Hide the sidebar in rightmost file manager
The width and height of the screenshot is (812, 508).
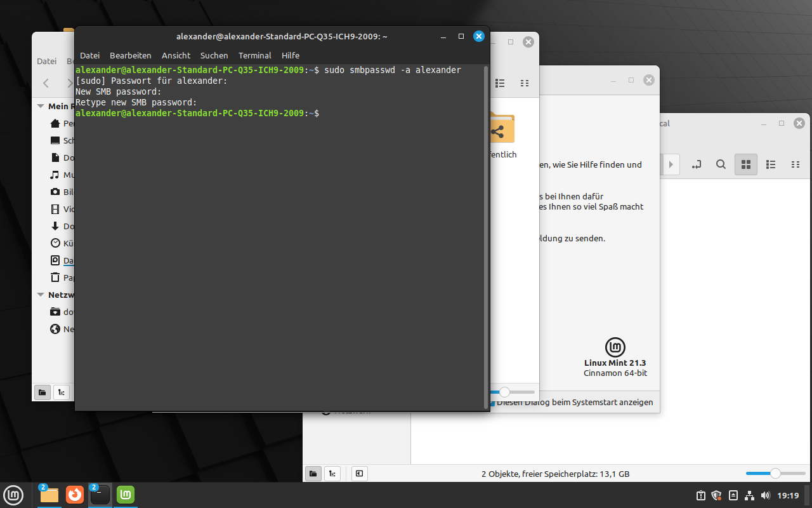coord(359,474)
